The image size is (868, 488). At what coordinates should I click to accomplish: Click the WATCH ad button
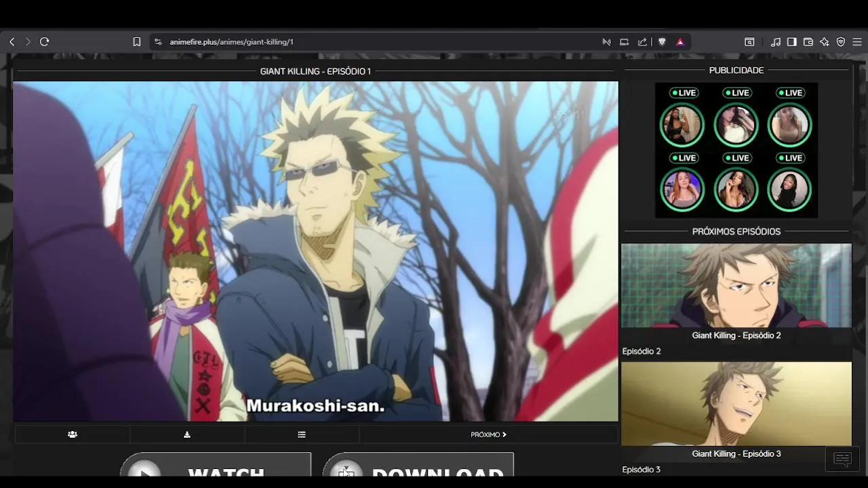(216, 465)
